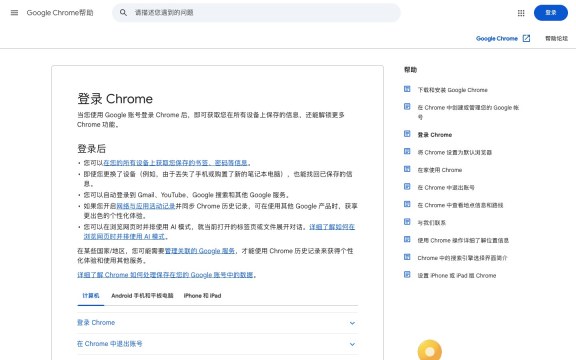Open link about how Chrome handles account data
Image resolution: width=576 pixels, height=360 pixels.
[165, 275]
